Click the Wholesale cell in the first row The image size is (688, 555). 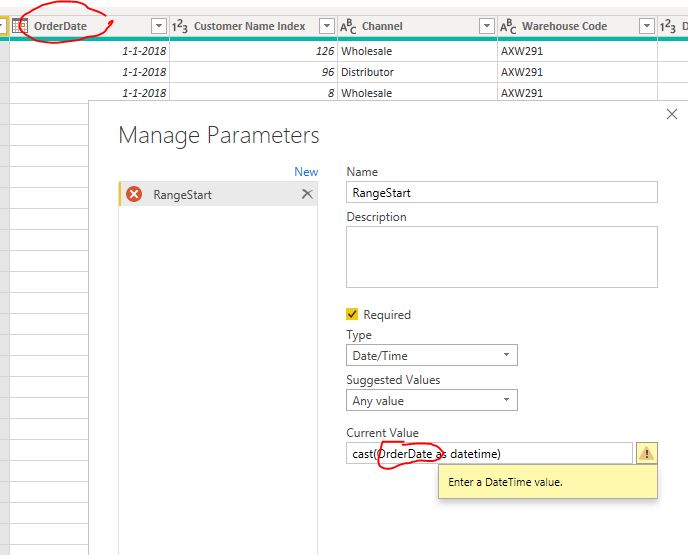click(417, 51)
